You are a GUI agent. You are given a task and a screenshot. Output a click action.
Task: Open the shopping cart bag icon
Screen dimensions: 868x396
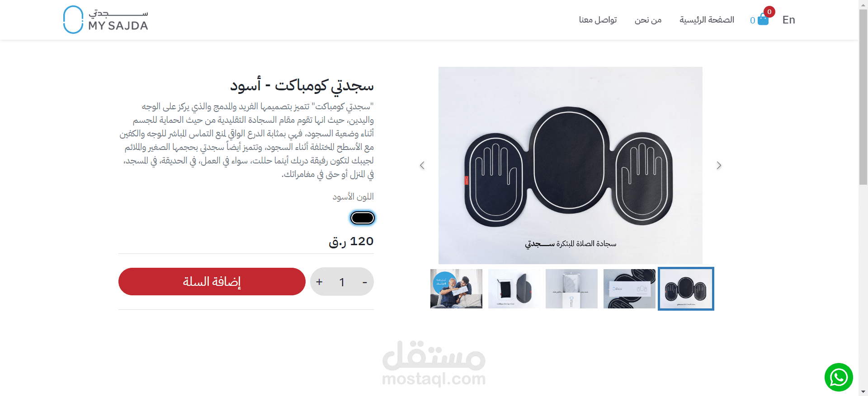(763, 19)
